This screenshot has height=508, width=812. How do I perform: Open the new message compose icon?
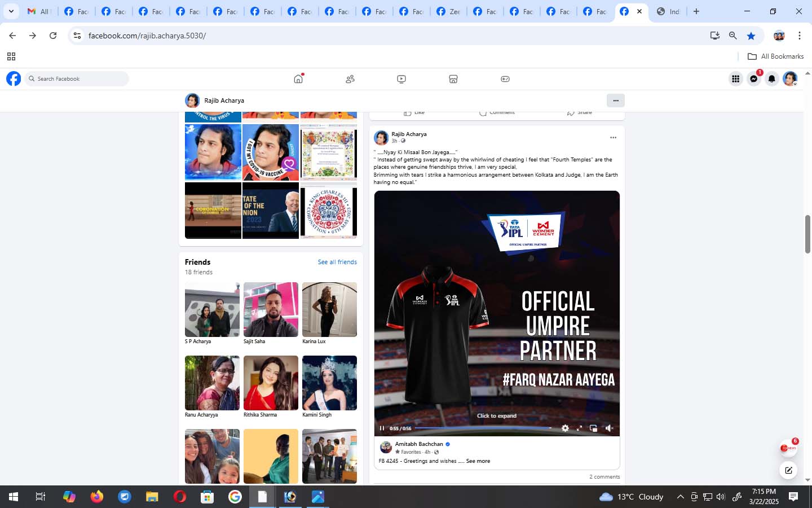click(x=788, y=470)
